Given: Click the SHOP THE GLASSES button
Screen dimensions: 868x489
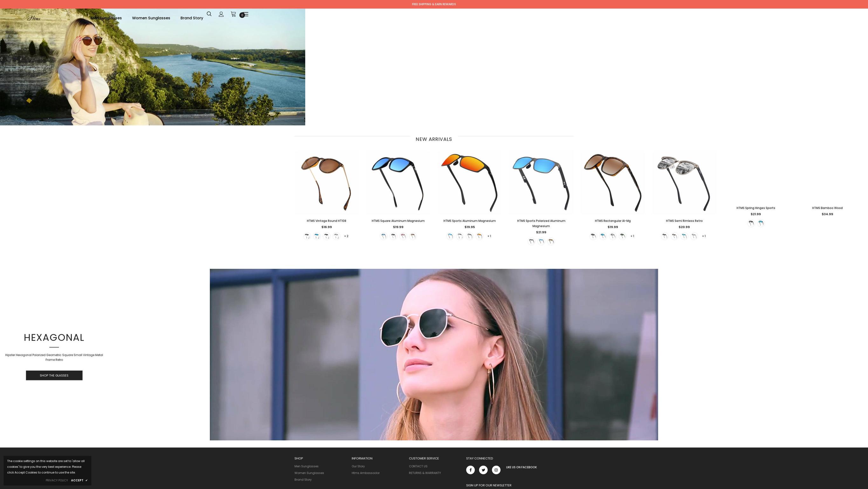Looking at the screenshot, I should [x=54, y=376].
